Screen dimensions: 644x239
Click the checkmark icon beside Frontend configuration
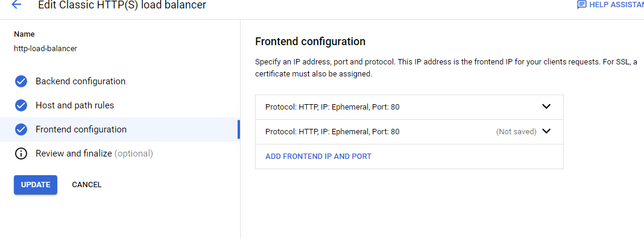point(21,129)
